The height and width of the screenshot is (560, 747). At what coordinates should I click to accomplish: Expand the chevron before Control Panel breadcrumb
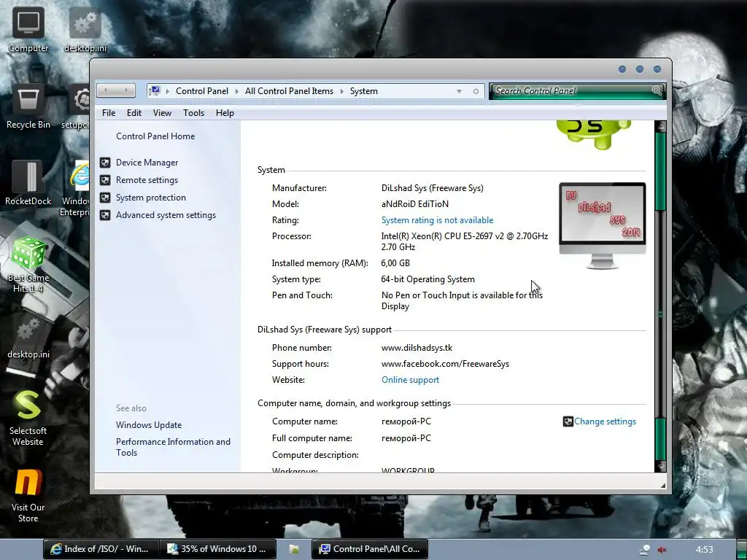[168, 91]
